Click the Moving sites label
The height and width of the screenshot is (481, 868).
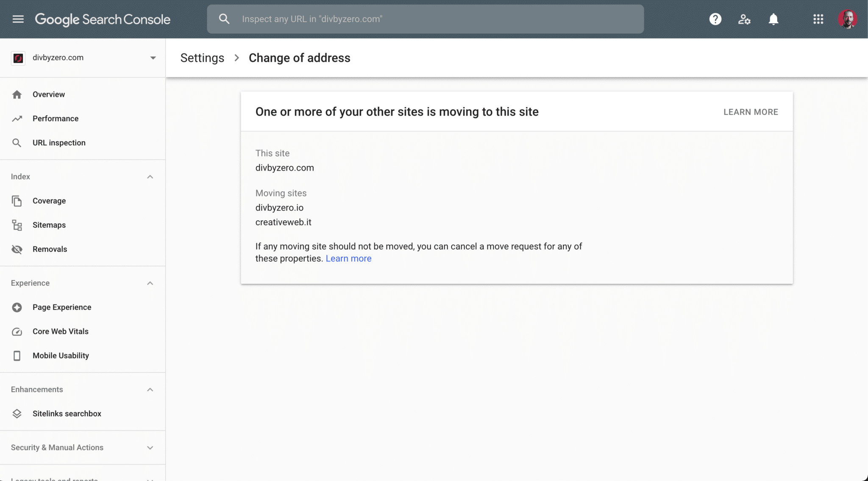(x=281, y=193)
